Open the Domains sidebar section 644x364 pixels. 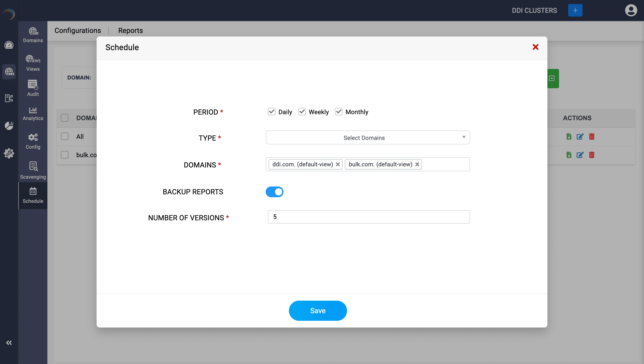click(33, 35)
